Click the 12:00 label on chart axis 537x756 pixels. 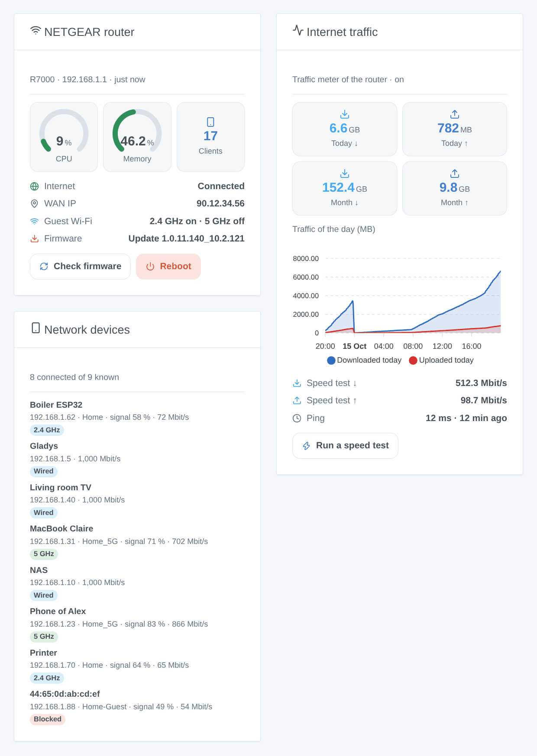click(442, 347)
